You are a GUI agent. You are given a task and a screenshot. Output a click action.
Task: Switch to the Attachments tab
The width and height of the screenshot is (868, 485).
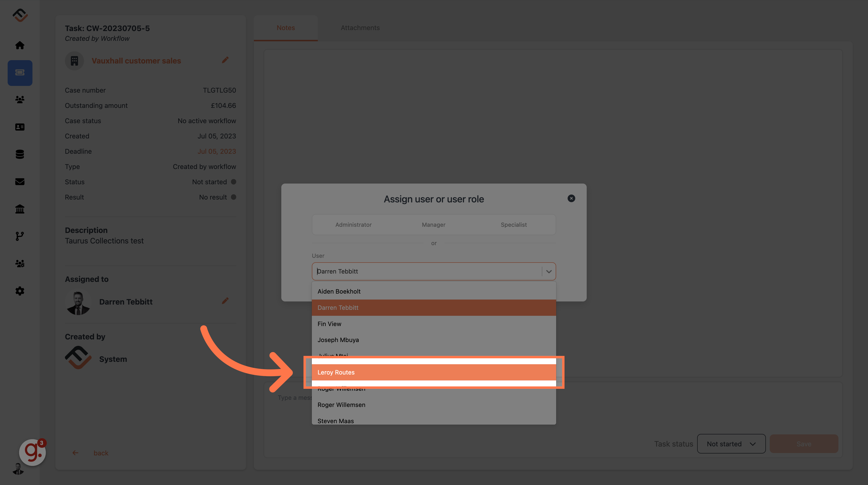point(360,28)
